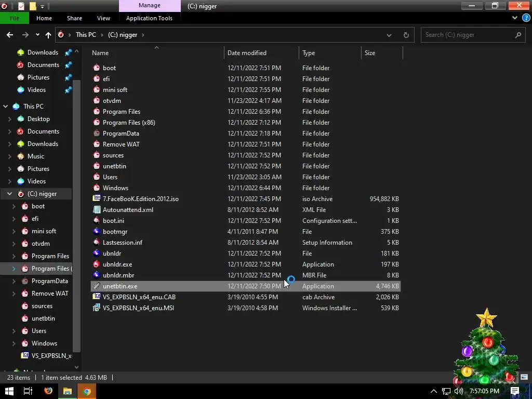Click the ProgramData folder icon in file list

coord(97,134)
